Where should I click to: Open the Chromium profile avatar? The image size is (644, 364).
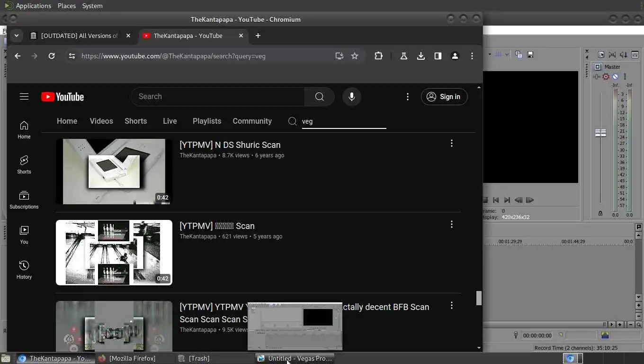(455, 56)
